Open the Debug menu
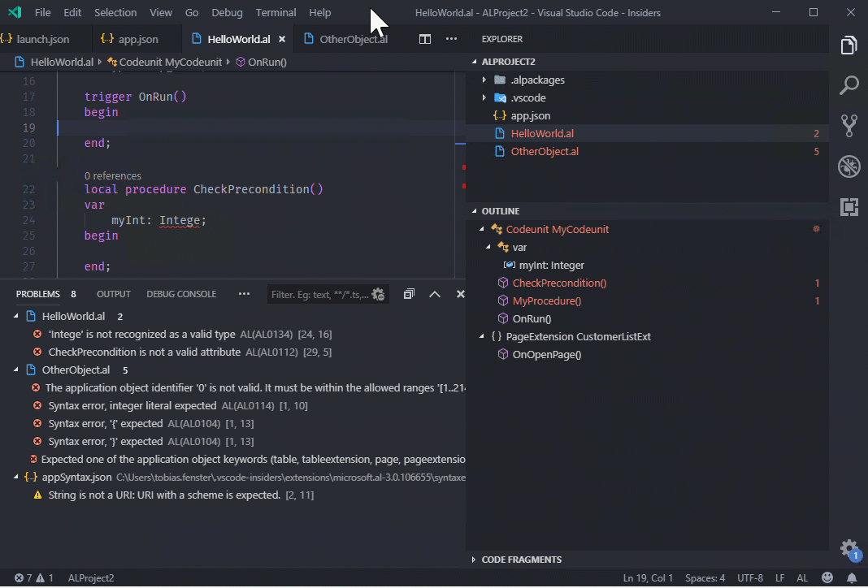868x588 pixels. pos(227,12)
